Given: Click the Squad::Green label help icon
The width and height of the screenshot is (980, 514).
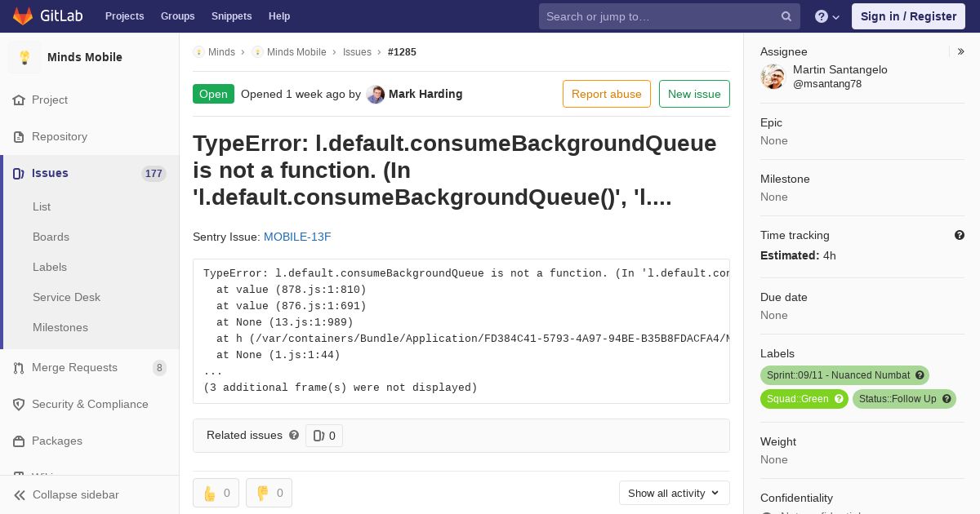Looking at the screenshot, I should 840,399.
